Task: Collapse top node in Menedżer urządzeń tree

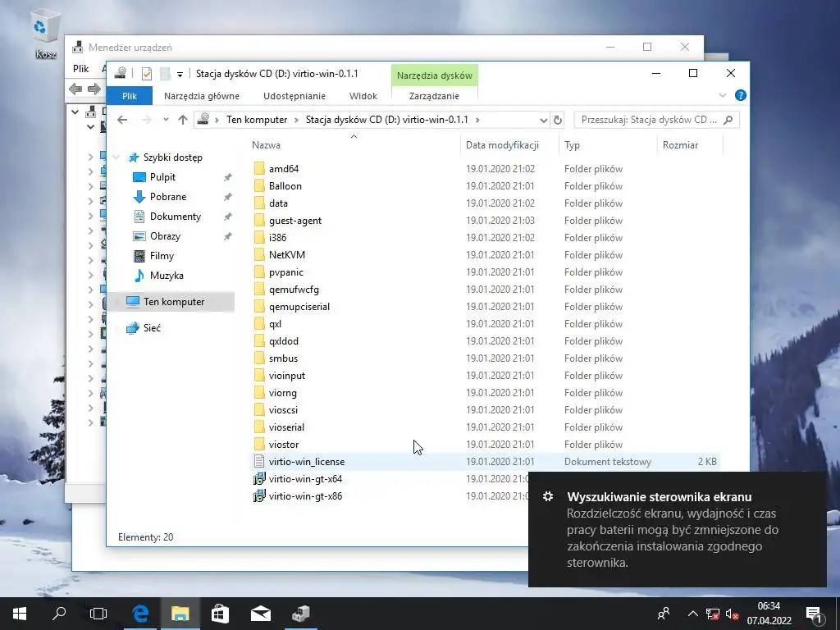Action: pos(75,112)
